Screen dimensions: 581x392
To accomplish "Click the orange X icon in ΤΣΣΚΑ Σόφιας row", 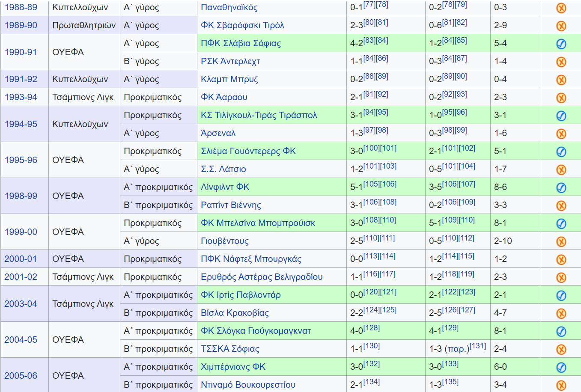I will tap(561, 349).
